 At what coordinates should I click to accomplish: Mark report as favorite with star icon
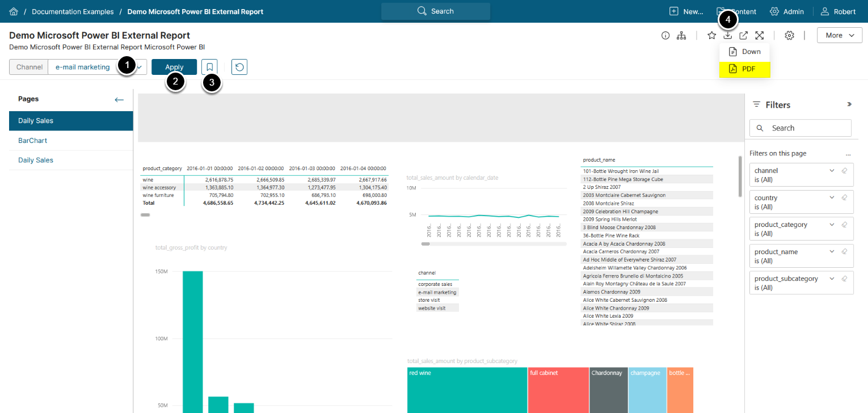711,35
